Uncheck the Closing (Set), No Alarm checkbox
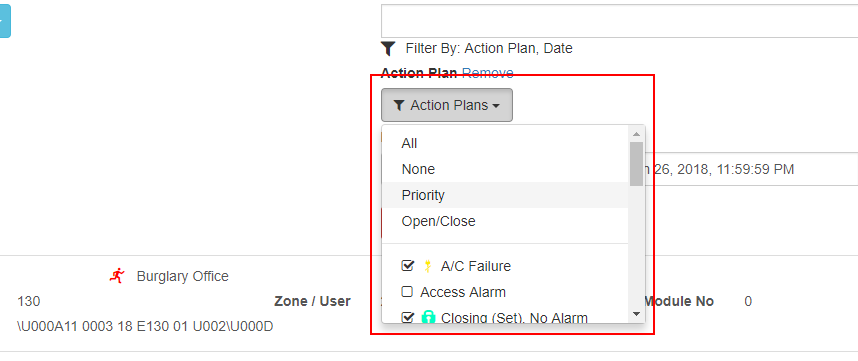 pyautogui.click(x=407, y=317)
